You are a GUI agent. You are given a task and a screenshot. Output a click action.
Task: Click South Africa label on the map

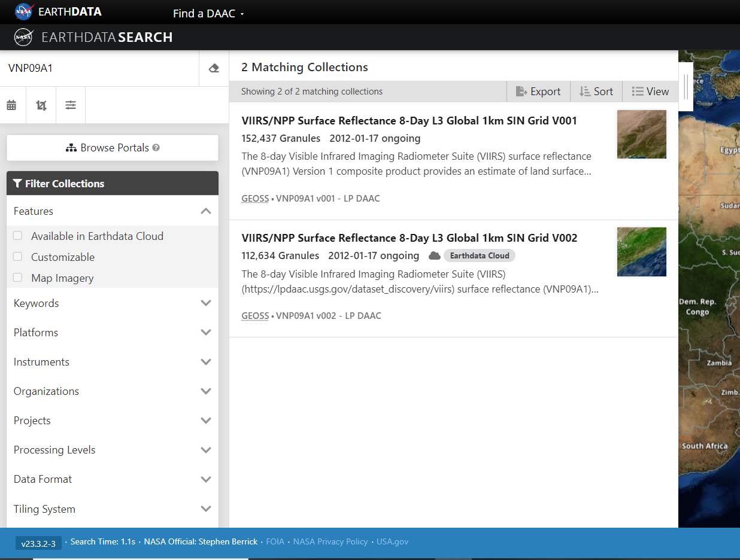[x=705, y=446]
